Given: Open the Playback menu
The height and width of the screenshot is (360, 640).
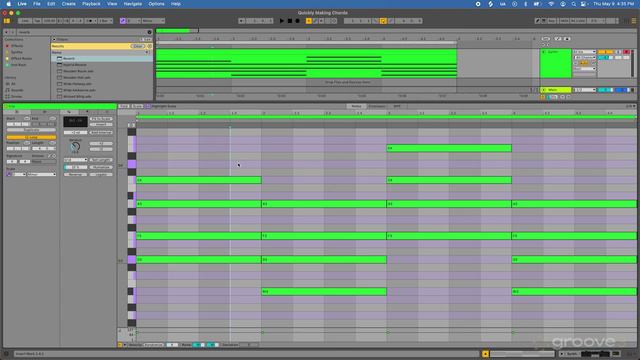Looking at the screenshot, I should [x=91, y=4].
